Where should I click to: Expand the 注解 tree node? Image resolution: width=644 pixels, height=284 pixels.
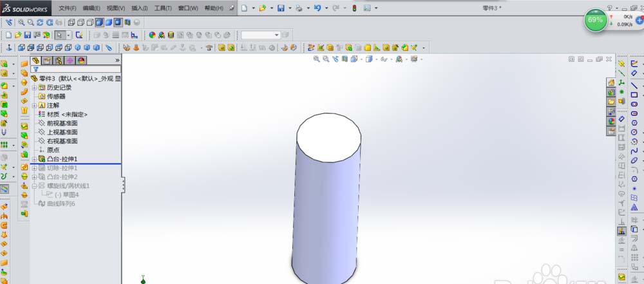pos(35,105)
